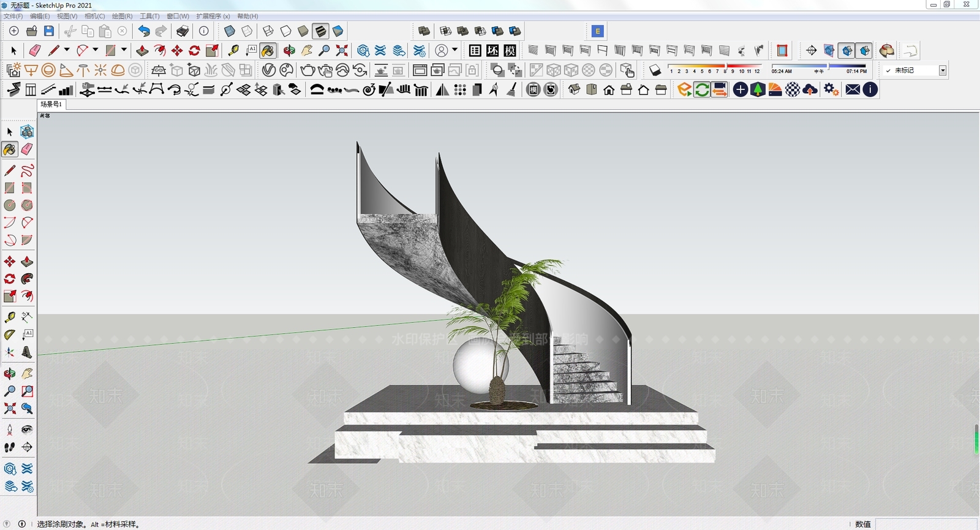980x530 pixels.
Task: Click the Paste clipboard icon
Action: pos(105,31)
